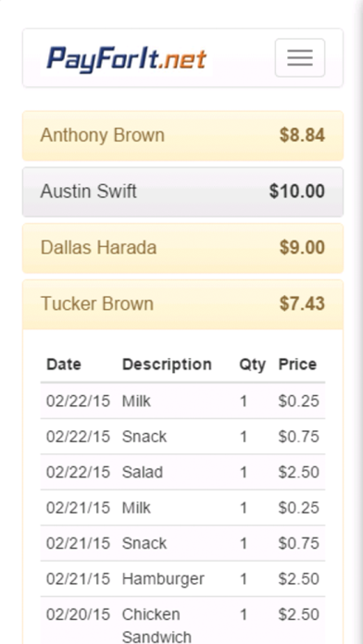
Task: Collapse Tucker Brown's account panel
Action: coord(182,304)
